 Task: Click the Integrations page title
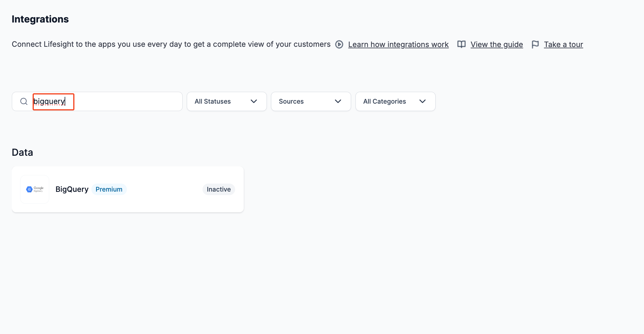tap(40, 19)
